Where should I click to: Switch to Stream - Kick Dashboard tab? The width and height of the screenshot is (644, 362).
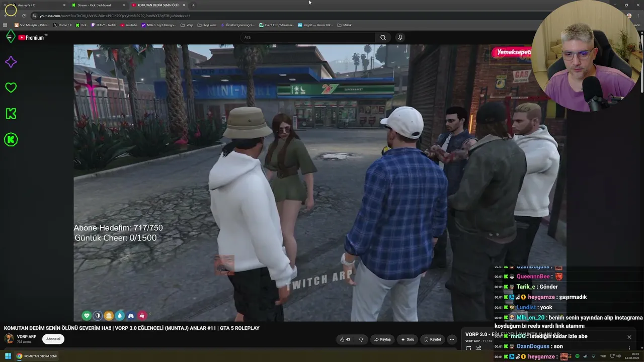pyautogui.click(x=99, y=5)
